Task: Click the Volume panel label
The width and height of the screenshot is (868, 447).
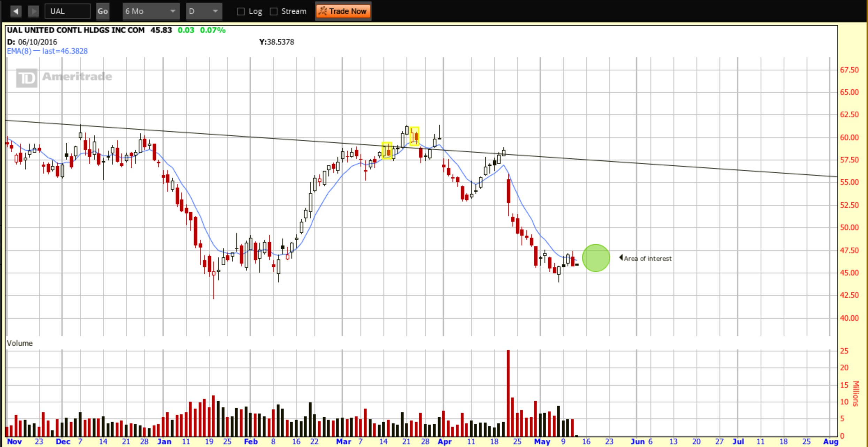Action: 20,343
